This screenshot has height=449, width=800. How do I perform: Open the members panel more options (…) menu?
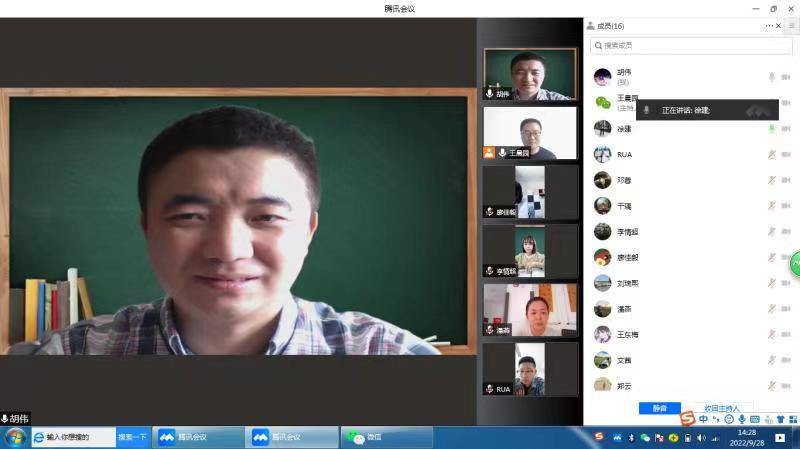pyautogui.click(x=769, y=26)
